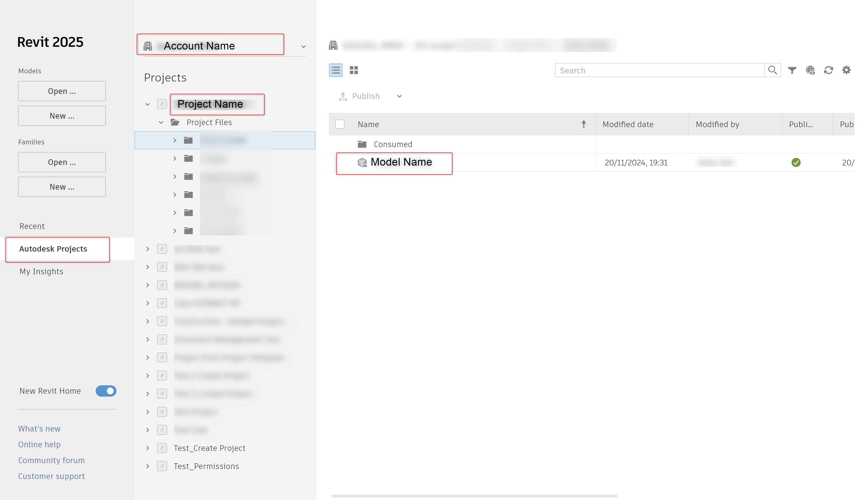
Task: Open the What's new link
Action: tap(39, 429)
